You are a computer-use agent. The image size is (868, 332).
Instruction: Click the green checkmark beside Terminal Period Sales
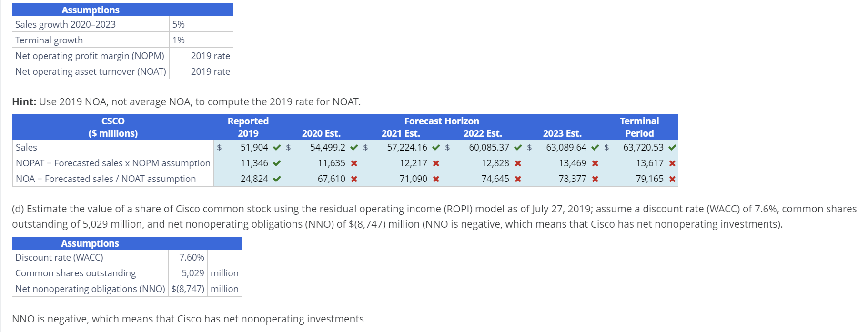672,148
